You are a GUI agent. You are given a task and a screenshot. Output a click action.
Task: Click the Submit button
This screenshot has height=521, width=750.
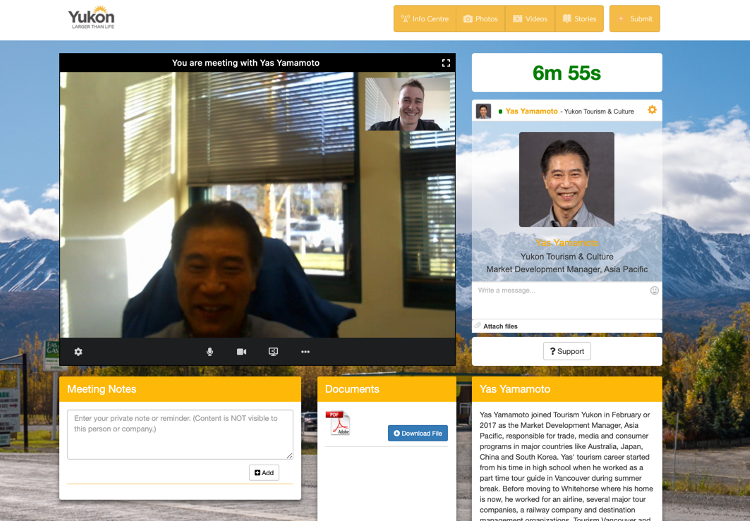pos(635,19)
